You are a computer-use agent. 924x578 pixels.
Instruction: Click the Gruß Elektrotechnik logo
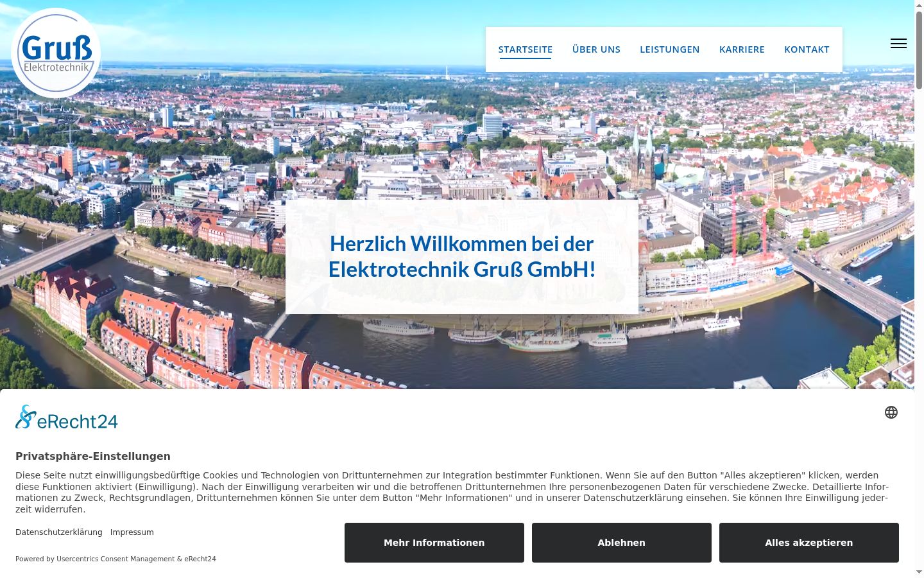(x=56, y=53)
